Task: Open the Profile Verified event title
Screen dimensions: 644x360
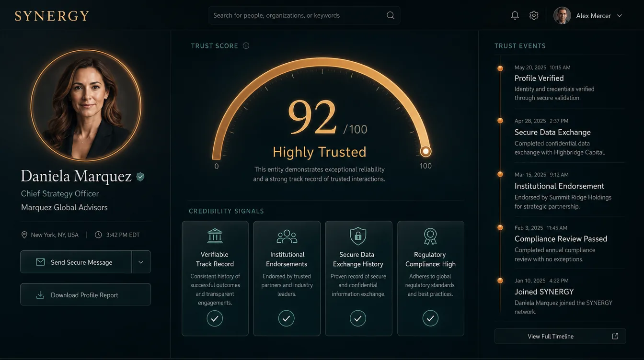Action: point(539,78)
